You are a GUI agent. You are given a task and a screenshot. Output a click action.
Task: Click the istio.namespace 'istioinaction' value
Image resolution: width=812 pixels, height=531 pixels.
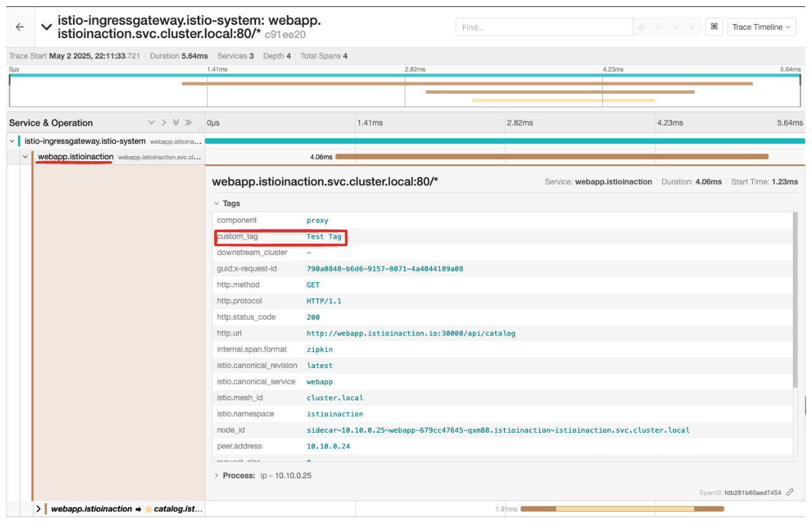335,414
